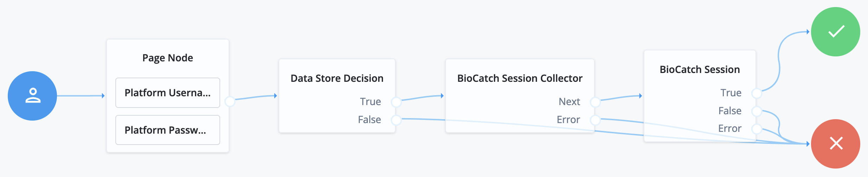Click the Next label in Session Collector
868x177 pixels.
pos(569,102)
